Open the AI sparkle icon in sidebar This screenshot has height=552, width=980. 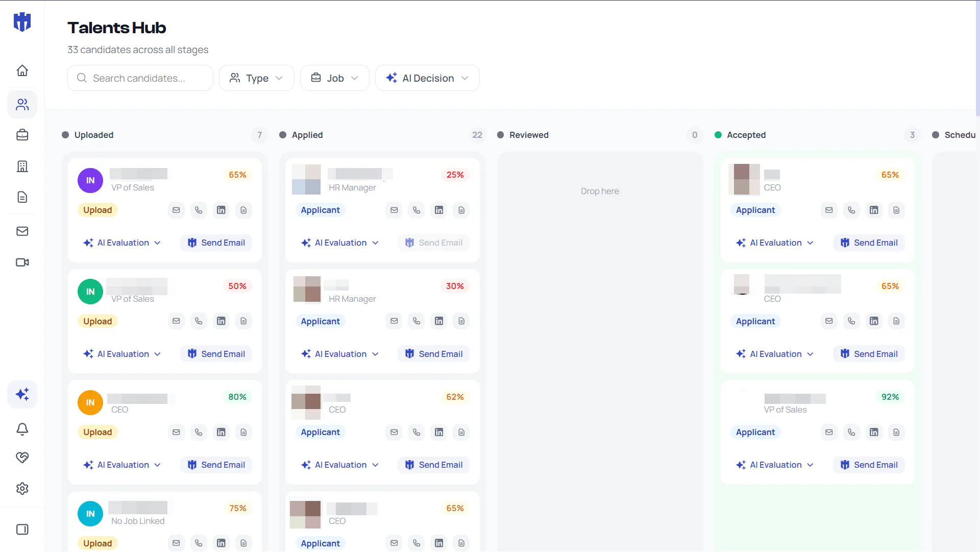click(22, 394)
